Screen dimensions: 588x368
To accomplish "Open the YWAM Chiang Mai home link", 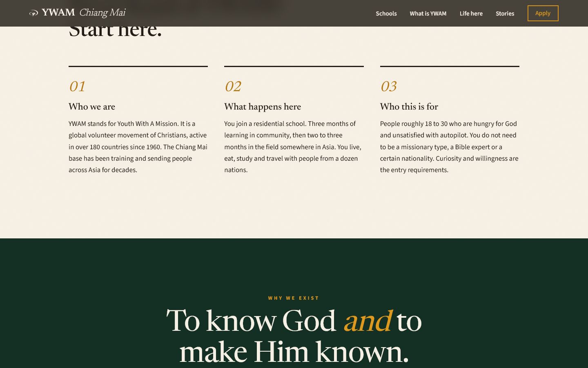I will pyautogui.click(x=78, y=13).
